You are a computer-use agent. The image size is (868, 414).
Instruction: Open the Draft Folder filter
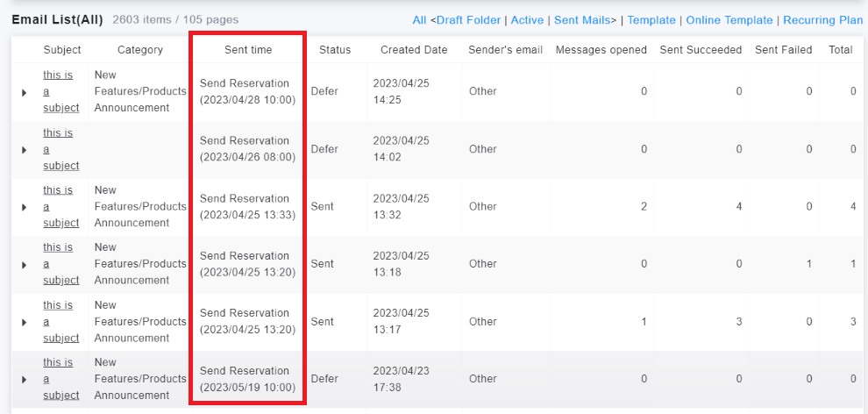469,20
